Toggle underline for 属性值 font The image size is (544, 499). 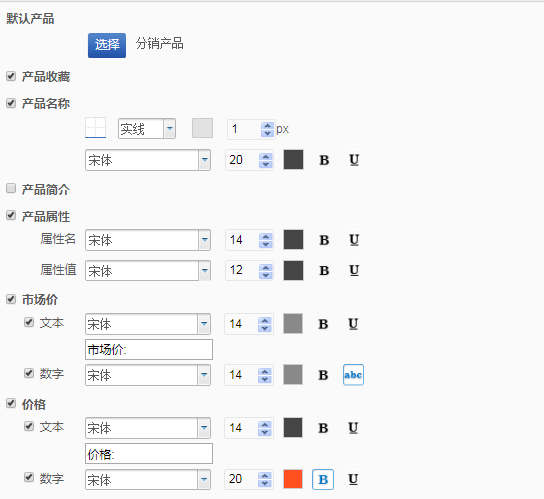354,270
